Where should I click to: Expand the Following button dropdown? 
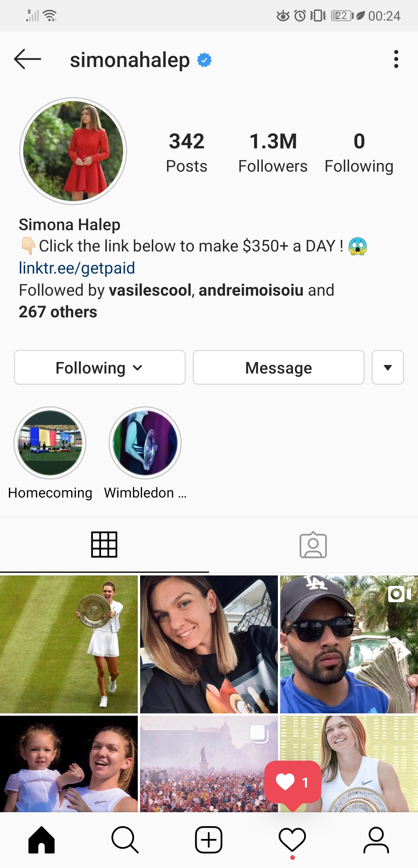tap(100, 367)
